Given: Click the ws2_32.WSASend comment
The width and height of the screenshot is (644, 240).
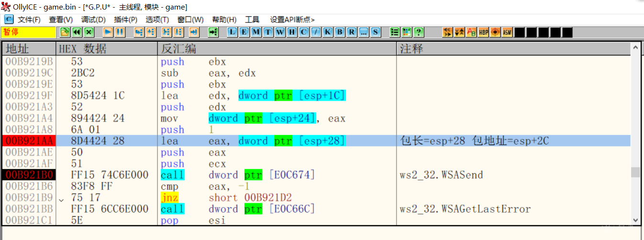Looking at the screenshot, I should 441,175.
